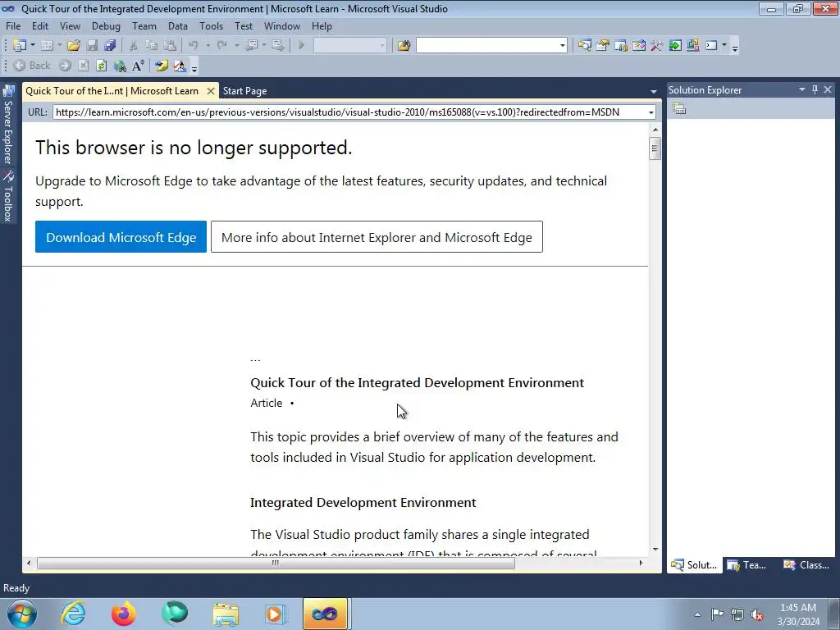Click the Navigate Backward icon
The height and width of the screenshot is (630, 840).
[x=251, y=46]
